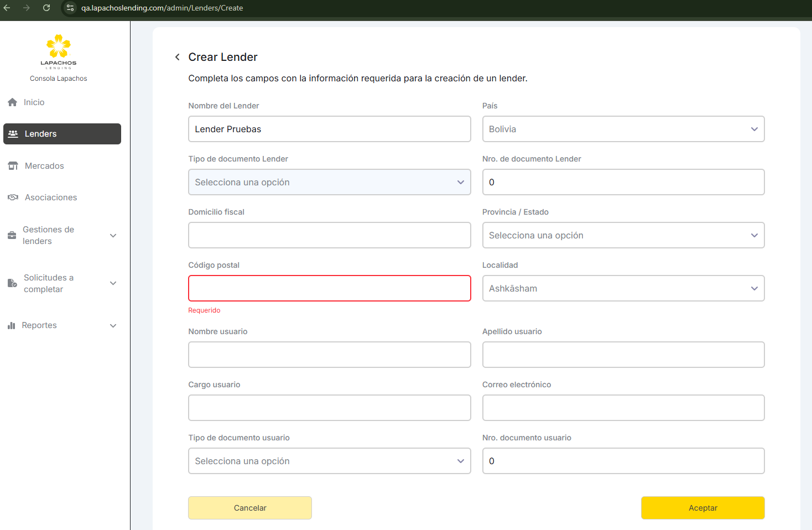Go to Mercados in the sidebar

tap(44, 166)
